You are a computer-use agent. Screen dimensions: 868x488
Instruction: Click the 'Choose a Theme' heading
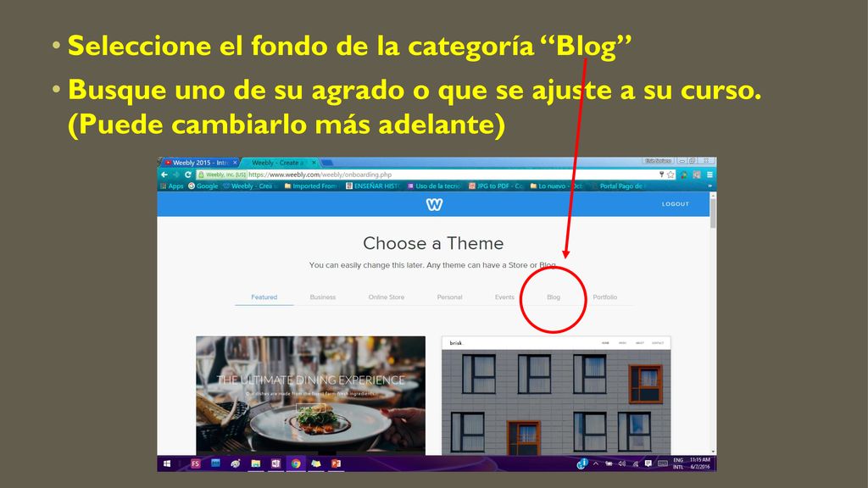[x=433, y=243]
